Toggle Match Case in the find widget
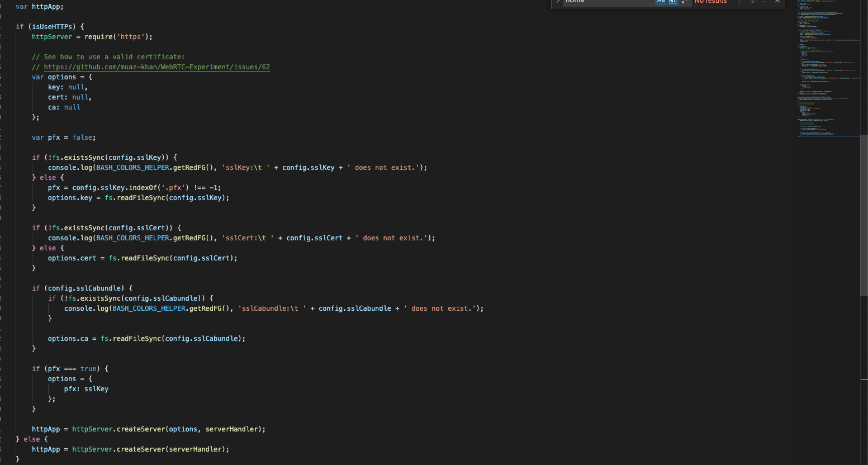868x465 pixels. [661, 2]
